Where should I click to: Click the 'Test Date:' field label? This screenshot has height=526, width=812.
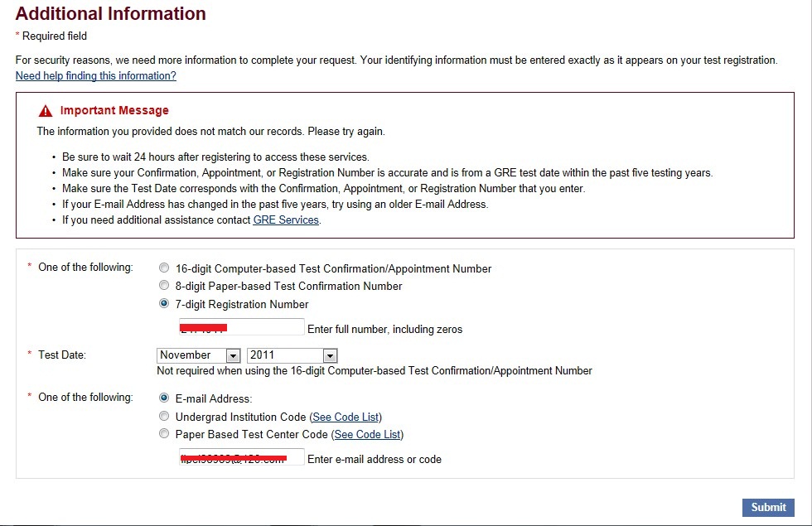pyautogui.click(x=62, y=355)
